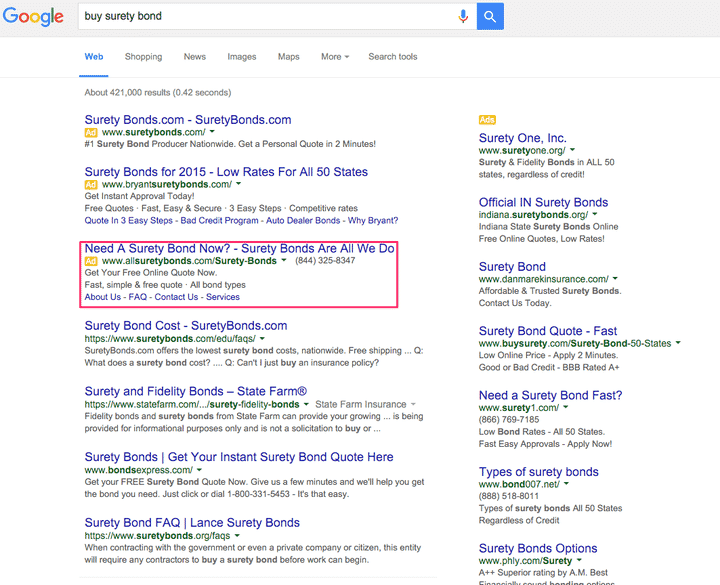720x585 pixels.
Task: Expand arrow beside www.allsuretybonds.com/Surety-Bonds
Action: (284, 260)
